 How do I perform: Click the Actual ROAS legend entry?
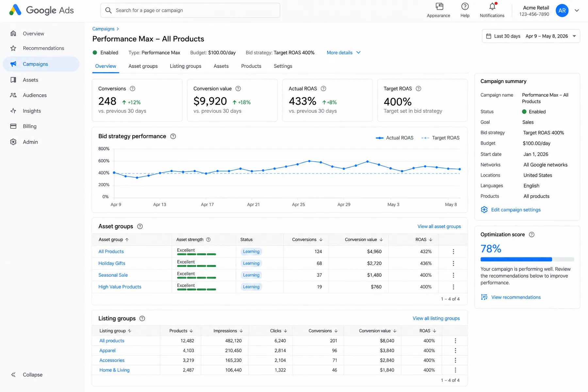(394, 138)
